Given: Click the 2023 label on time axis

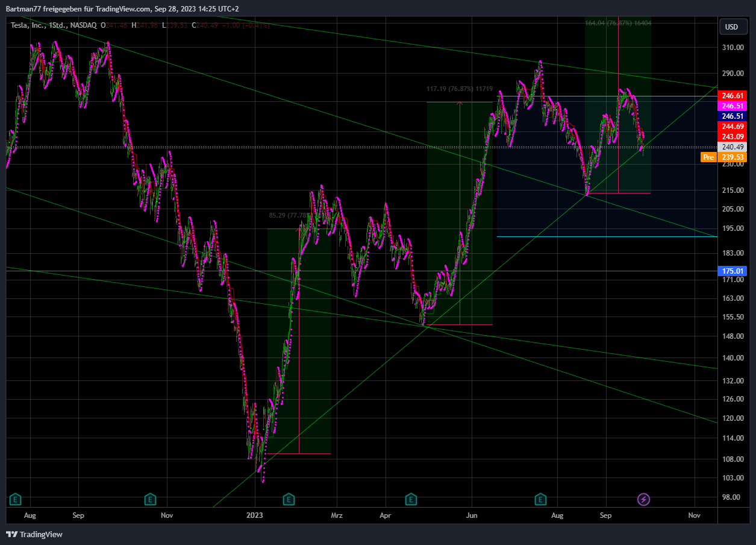Looking at the screenshot, I should click(x=255, y=515).
